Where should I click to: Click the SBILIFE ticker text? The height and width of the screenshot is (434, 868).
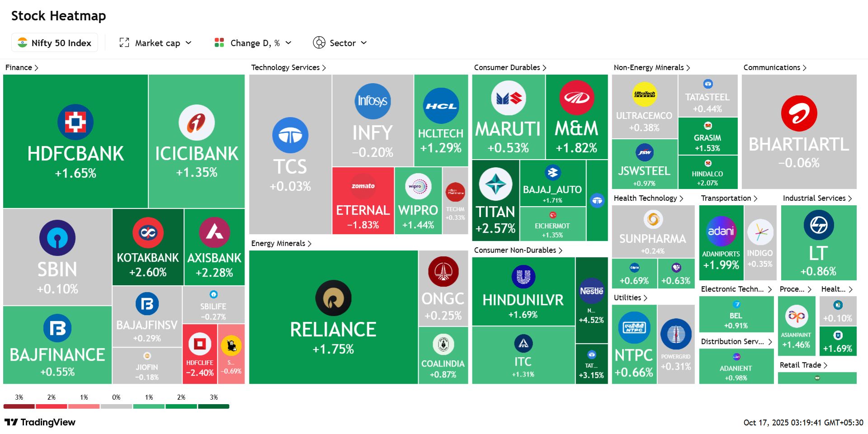(x=213, y=307)
